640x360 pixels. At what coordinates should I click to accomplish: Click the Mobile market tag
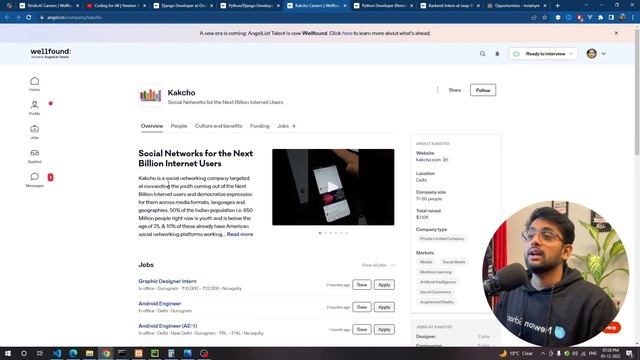[x=426, y=262]
